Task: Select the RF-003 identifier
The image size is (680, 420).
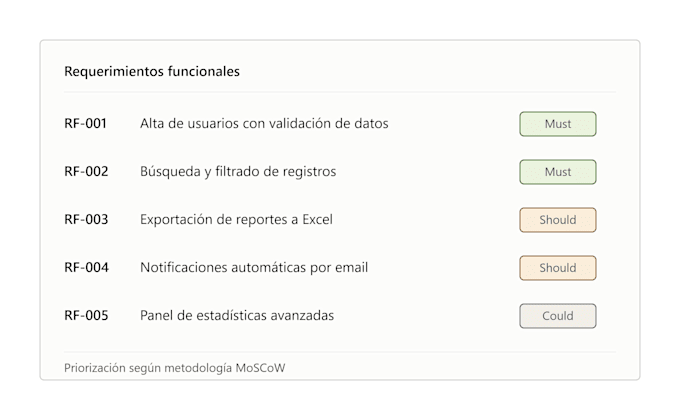Action: [x=86, y=220]
